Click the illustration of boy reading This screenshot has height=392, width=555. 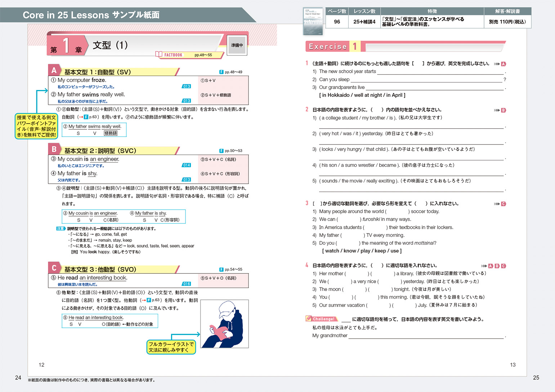tap(224, 324)
